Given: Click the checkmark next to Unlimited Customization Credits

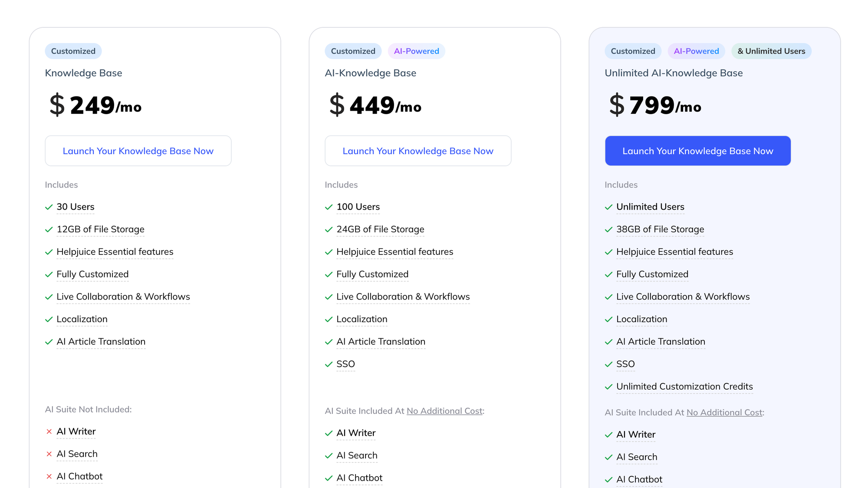Looking at the screenshot, I should [x=608, y=386].
